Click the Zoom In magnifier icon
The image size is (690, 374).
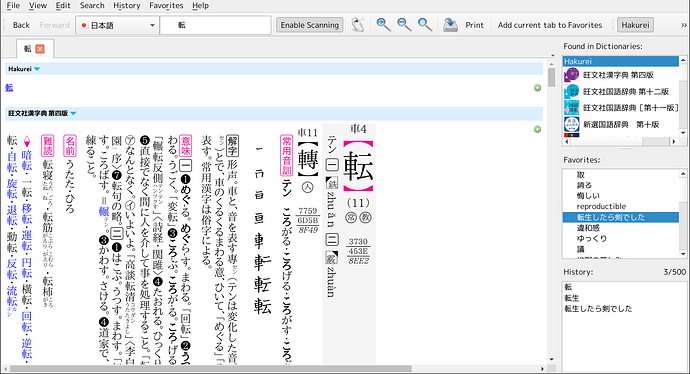[383, 25]
